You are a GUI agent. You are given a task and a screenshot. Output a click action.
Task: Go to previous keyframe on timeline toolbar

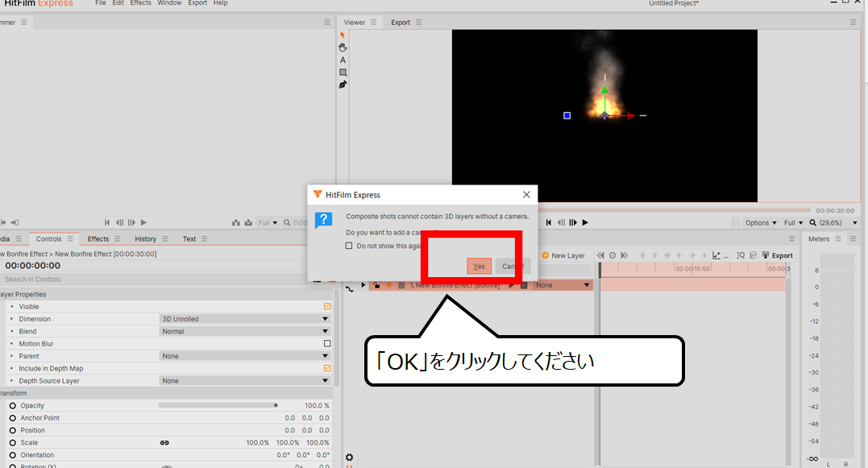click(600, 255)
